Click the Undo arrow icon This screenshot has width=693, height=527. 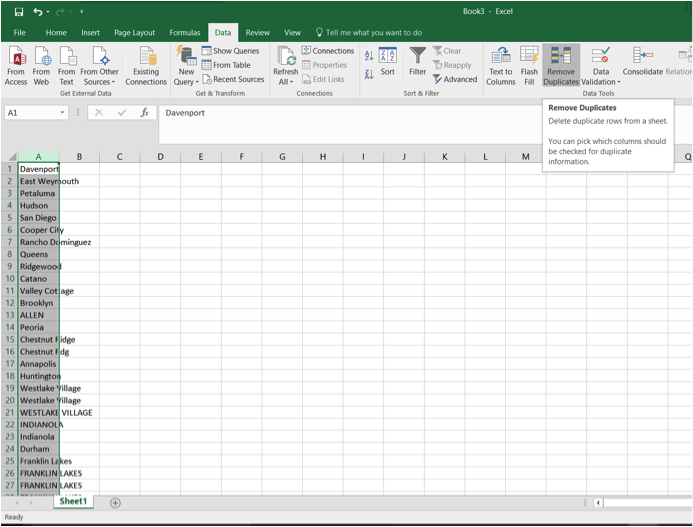[38, 12]
